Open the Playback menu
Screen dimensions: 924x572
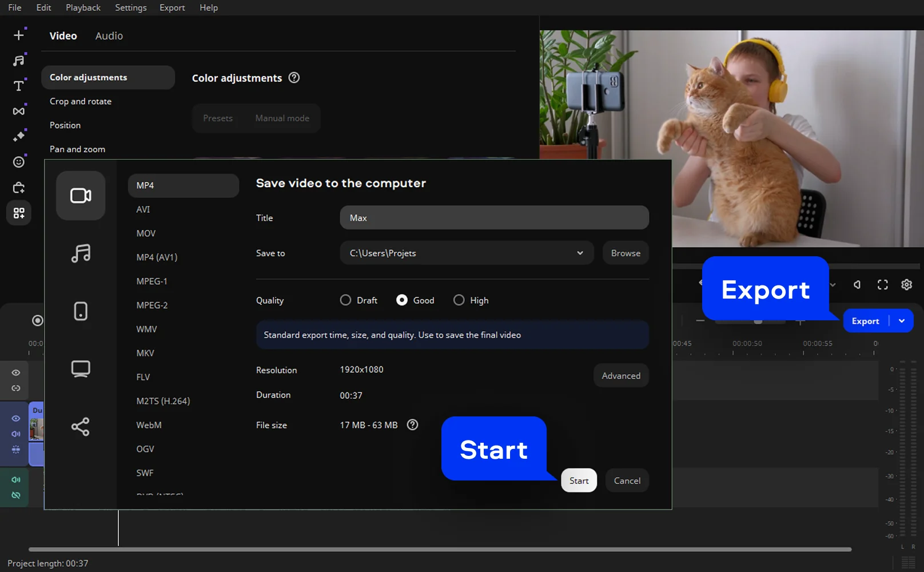pyautogui.click(x=83, y=7)
